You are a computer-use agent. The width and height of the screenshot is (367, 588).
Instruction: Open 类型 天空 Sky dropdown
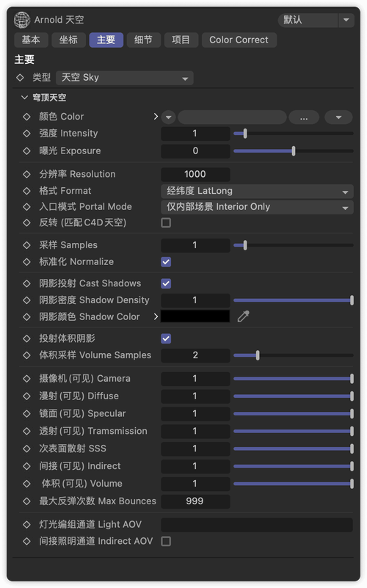click(125, 78)
